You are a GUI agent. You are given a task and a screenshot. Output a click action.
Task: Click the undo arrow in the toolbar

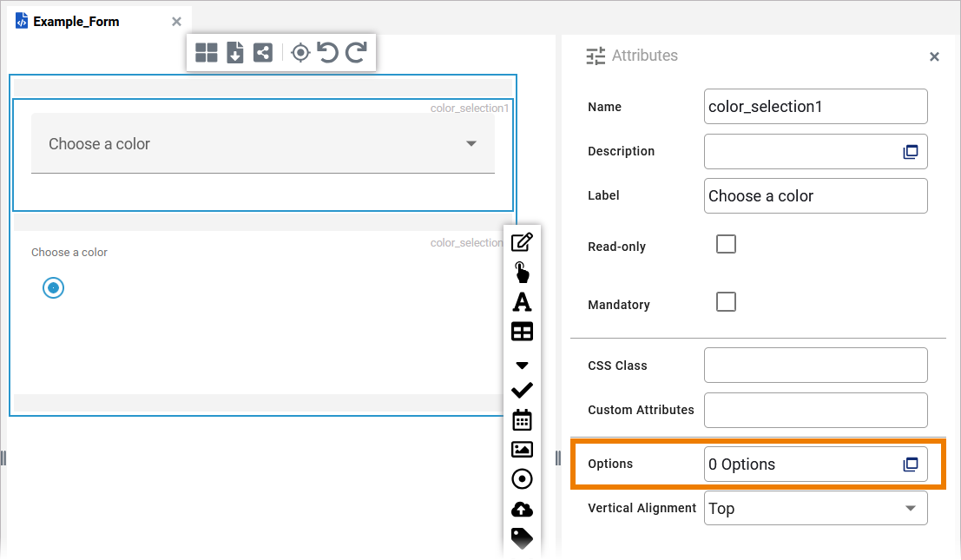[x=327, y=53]
